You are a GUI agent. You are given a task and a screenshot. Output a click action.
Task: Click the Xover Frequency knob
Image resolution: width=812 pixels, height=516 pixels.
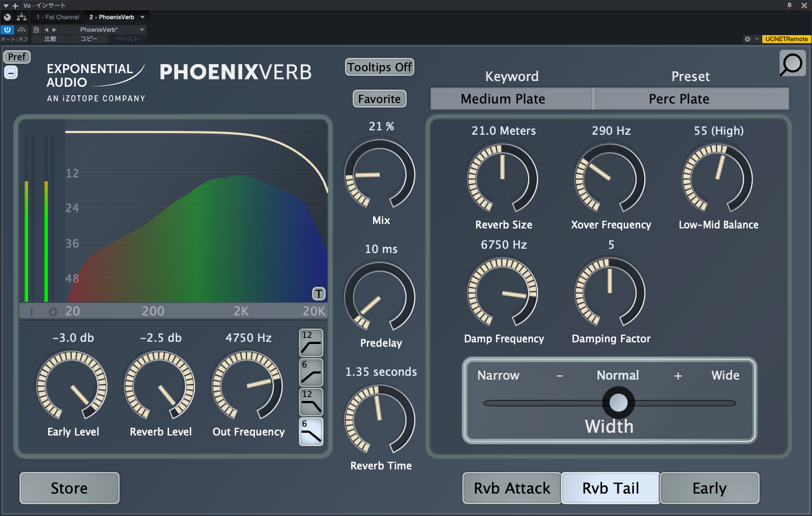click(x=610, y=179)
